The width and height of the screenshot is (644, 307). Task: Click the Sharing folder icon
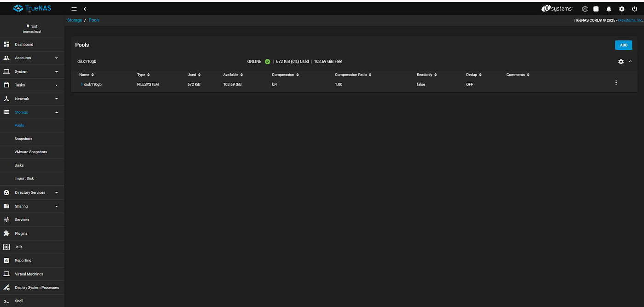[x=6, y=206]
